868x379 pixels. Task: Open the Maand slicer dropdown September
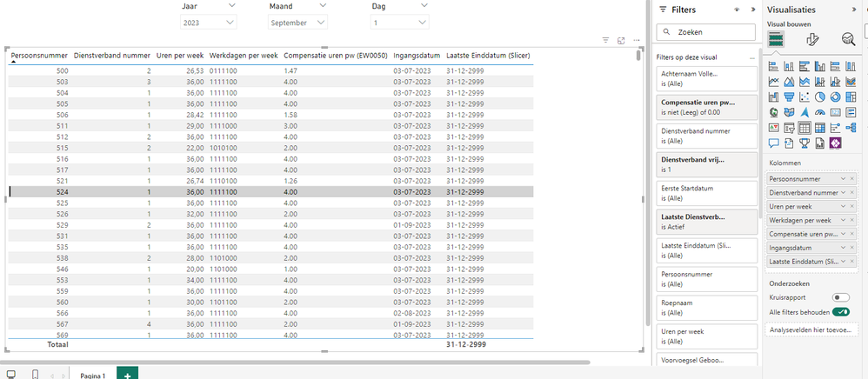[x=297, y=23]
